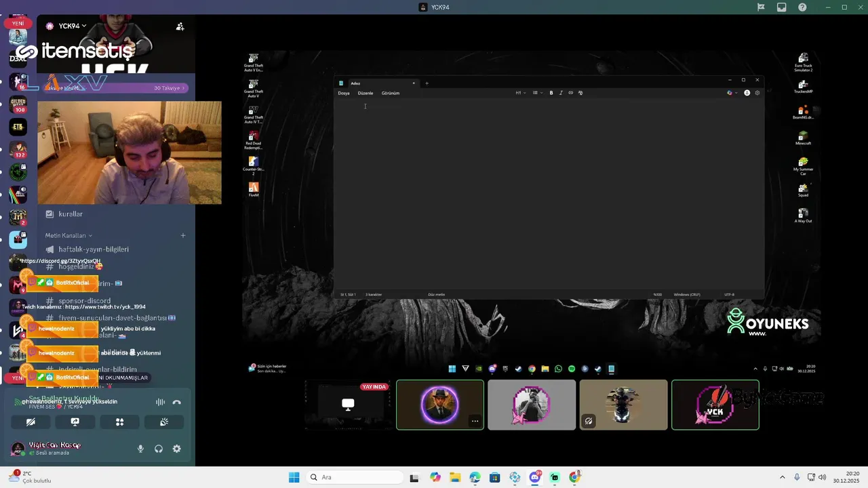Insert a link using Notepad toolbar icon

pos(570,93)
